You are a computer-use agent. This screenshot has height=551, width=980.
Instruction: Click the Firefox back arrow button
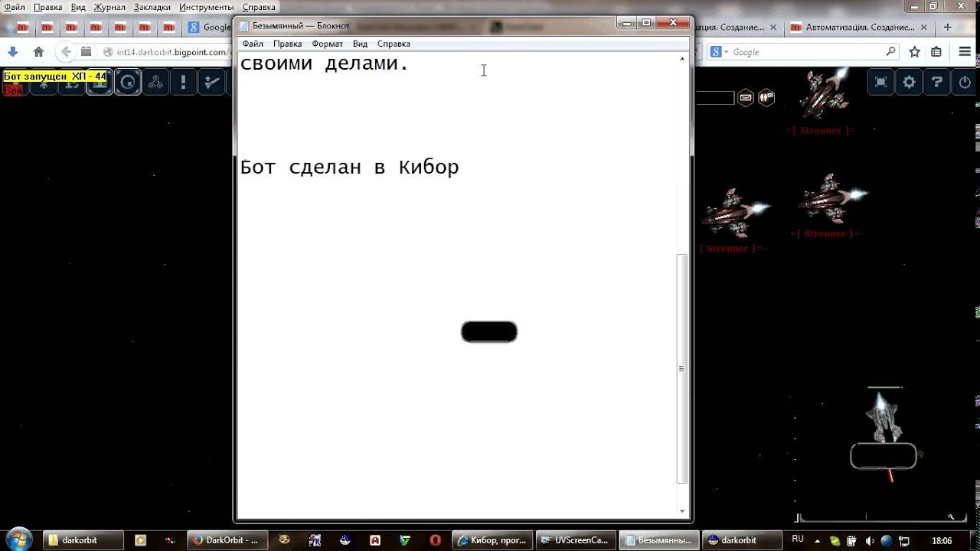coord(66,52)
